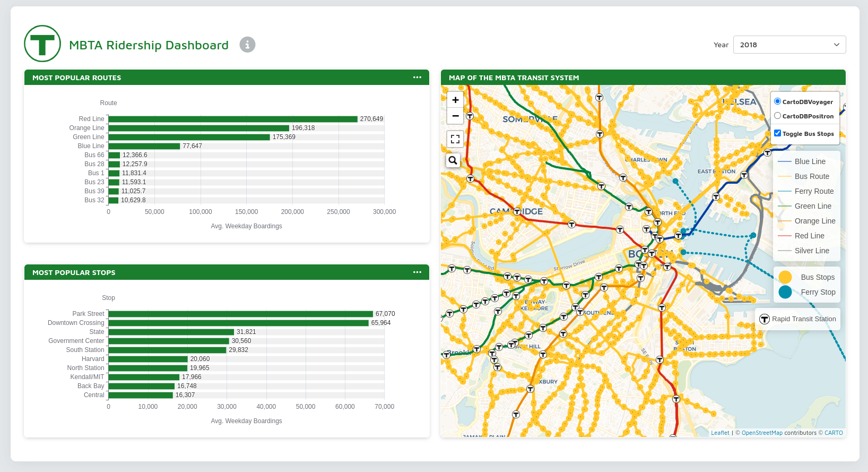The width and height of the screenshot is (868, 472).
Task: Click the Bus 1 route label
Action: coord(96,173)
